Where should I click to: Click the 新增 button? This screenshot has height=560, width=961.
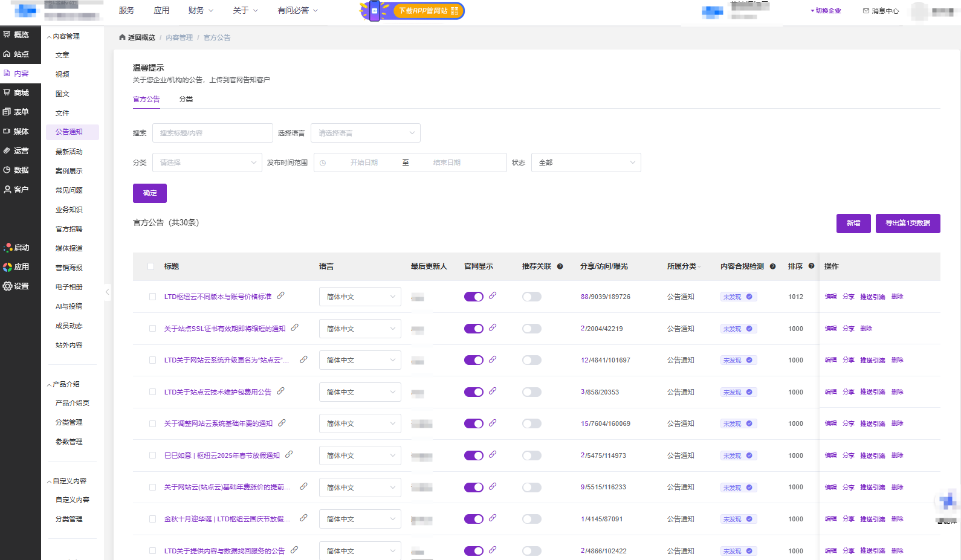coord(853,224)
